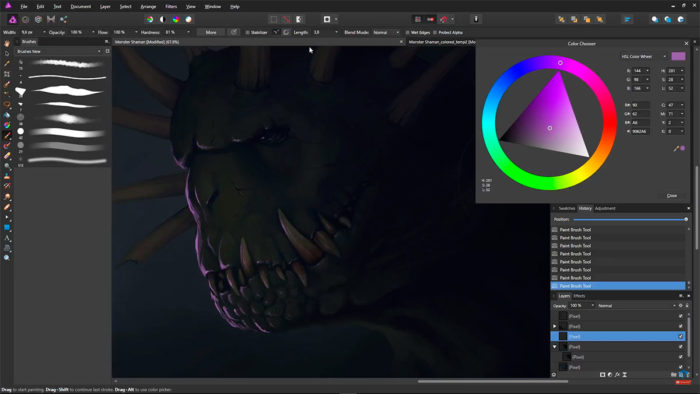This screenshot has height=394, width=700.
Task: Select the Rectangle shape tool
Action: point(7,228)
